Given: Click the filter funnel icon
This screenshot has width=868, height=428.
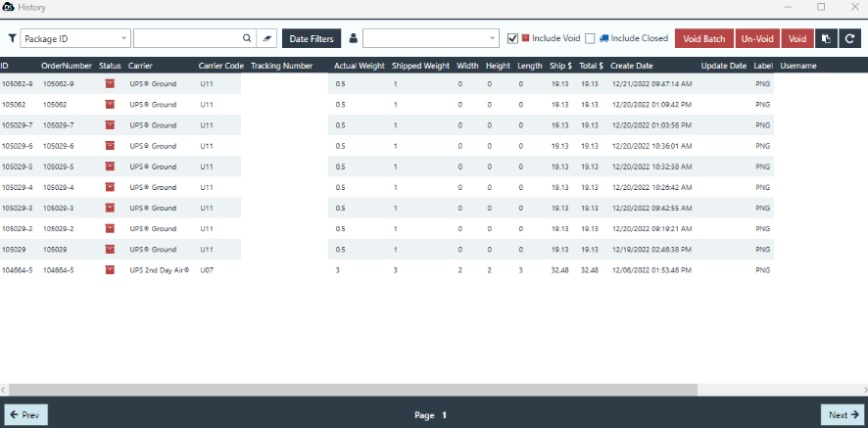Looking at the screenshot, I should pyautogui.click(x=12, y=39).
